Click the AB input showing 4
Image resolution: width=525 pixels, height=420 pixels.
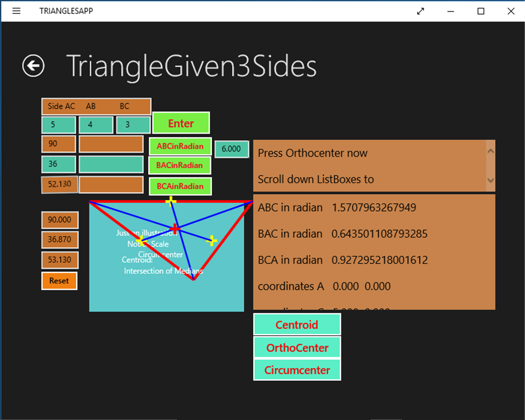click(96, 124)
